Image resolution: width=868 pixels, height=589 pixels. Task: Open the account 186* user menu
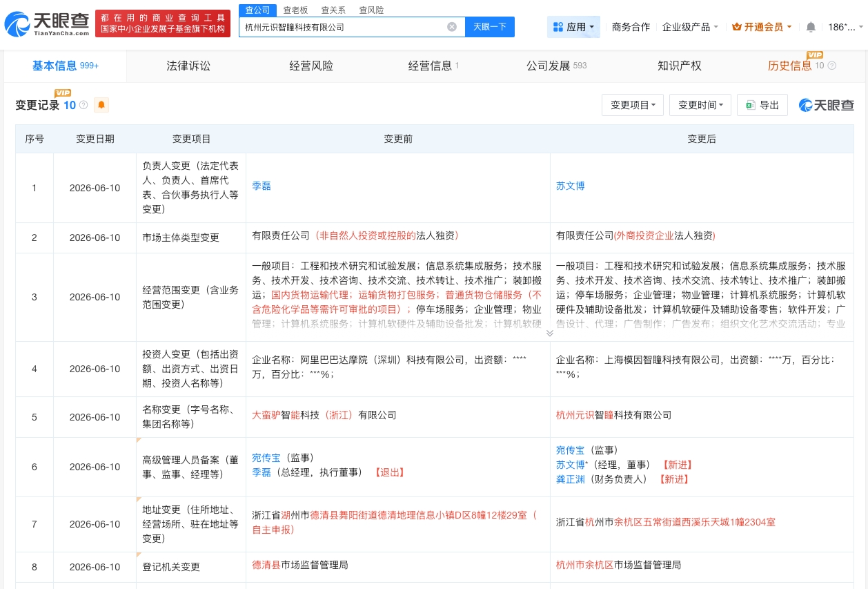click(x=845, y=27)
